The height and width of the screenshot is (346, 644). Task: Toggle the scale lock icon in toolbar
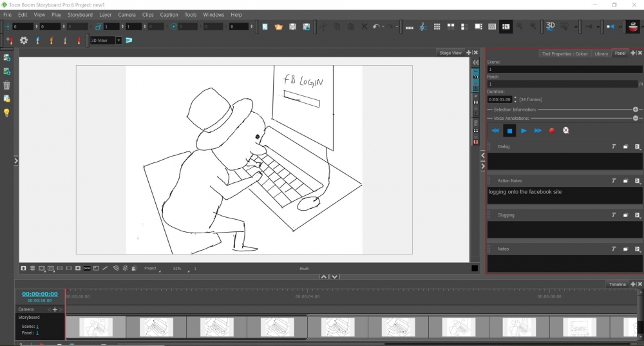pos(98,26)
